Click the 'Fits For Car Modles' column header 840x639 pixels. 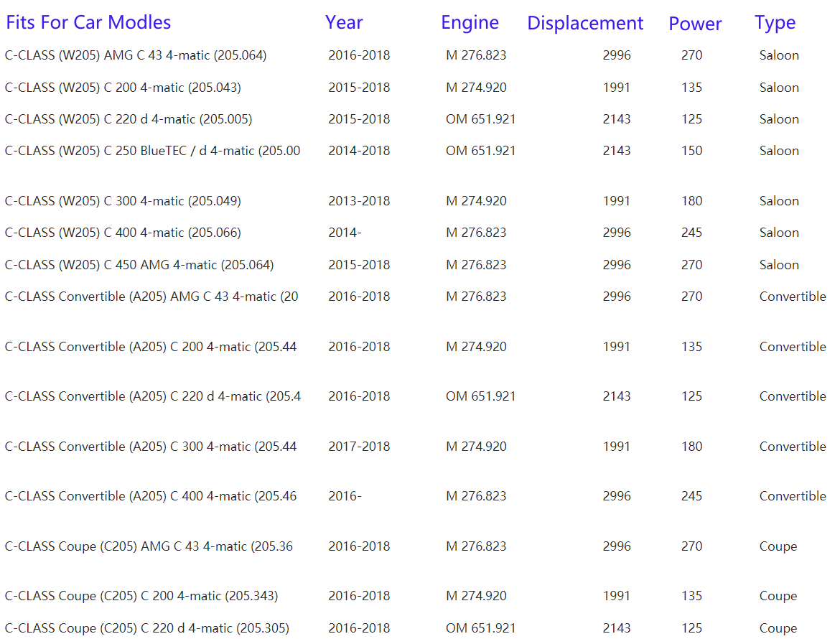tap(88, 22)
